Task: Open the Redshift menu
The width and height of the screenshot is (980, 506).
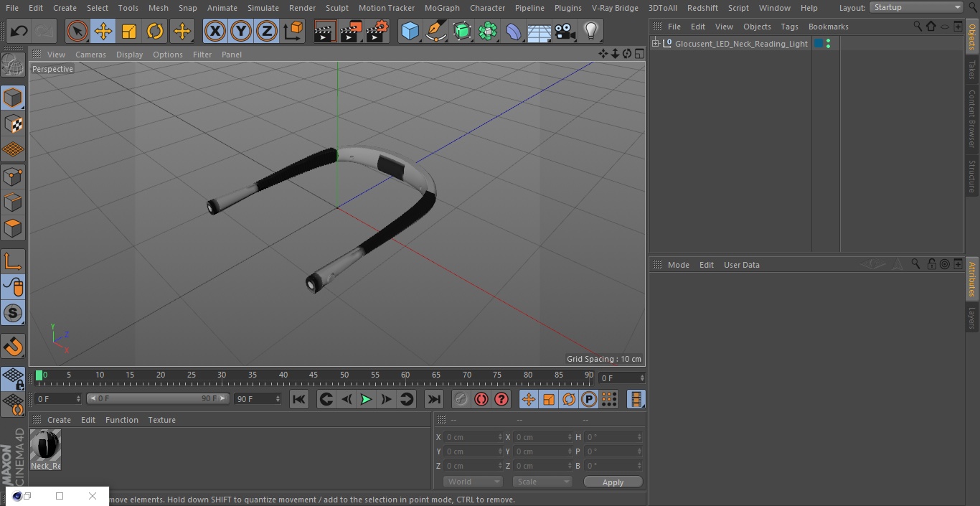Action: (702, 8)
